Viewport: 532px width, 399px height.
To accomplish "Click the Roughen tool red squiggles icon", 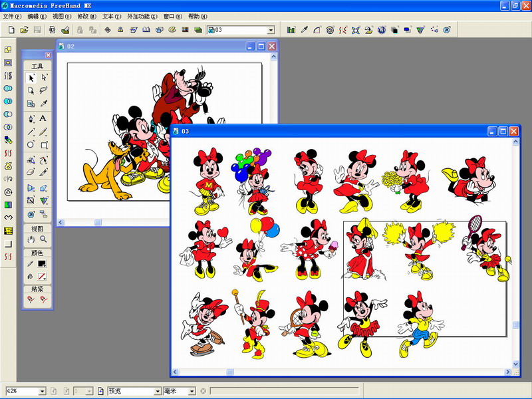I will click(x=342, y=30).
